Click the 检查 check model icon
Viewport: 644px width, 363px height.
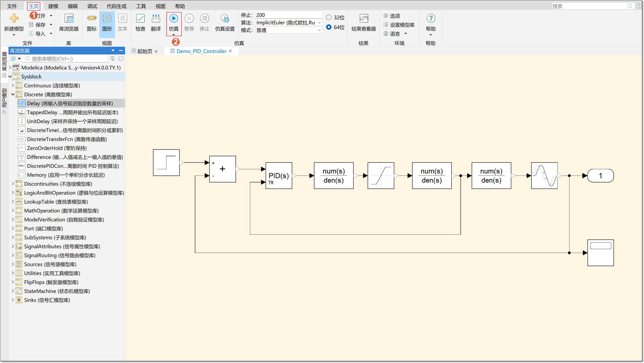click(x=140, y=19)
